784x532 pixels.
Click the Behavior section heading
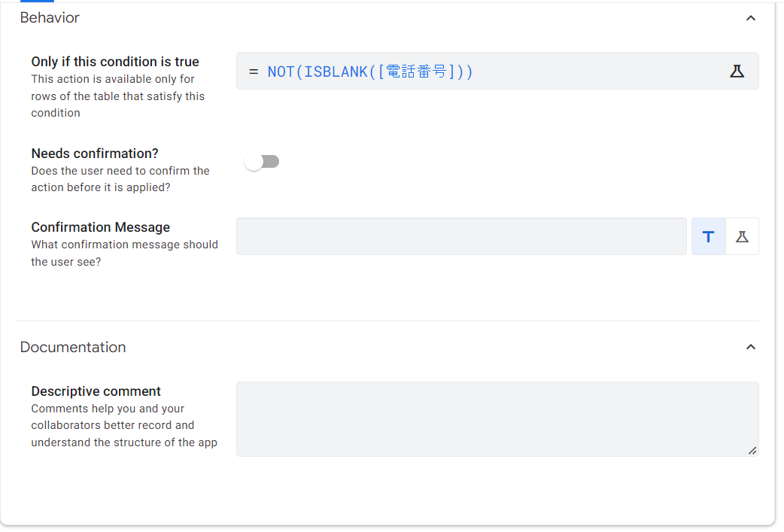tap(50, 18)
